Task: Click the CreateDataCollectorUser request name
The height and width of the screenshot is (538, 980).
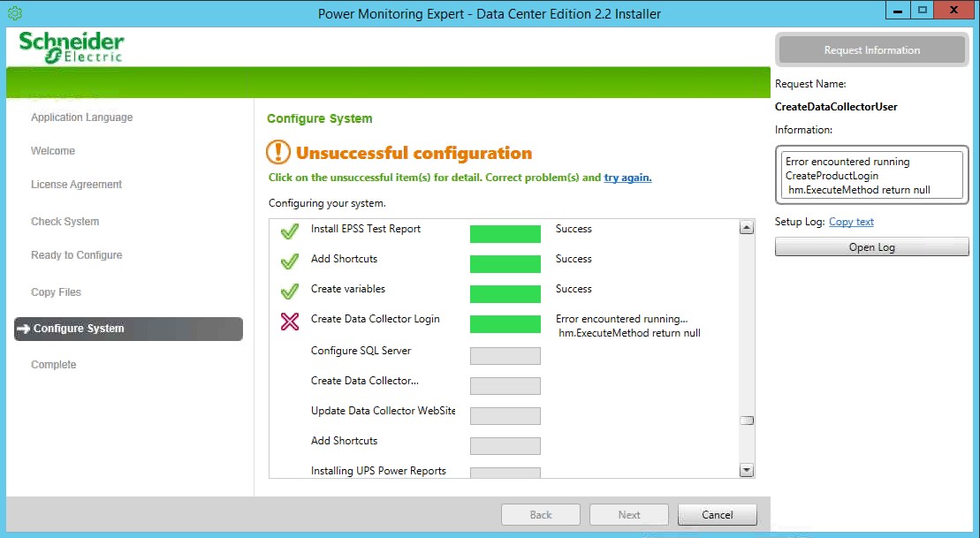Action: pos(836,107)
